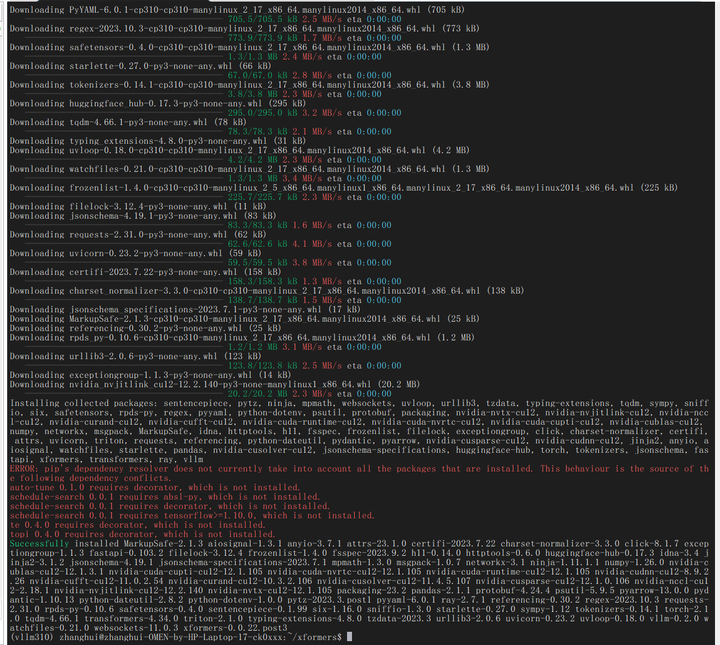Click the line 'Downloading filelock-3.12.4'
Viewport: 720px width, 645px height.
138,207
